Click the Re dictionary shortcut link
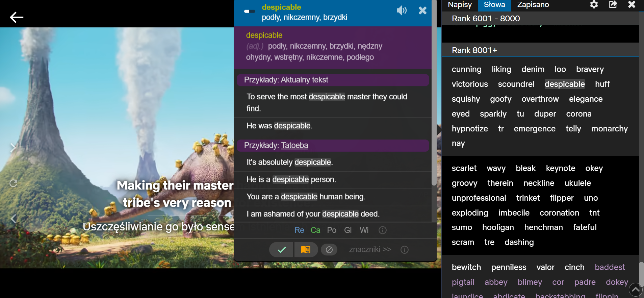This screenshot has width=644, height=298. (x=299, y=230)
